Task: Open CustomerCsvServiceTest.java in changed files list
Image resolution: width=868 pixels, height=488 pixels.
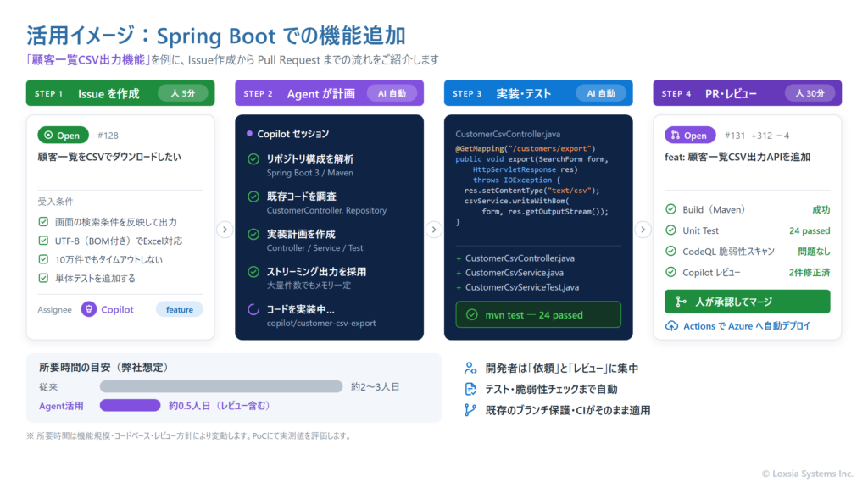Action: pos(522,287)
